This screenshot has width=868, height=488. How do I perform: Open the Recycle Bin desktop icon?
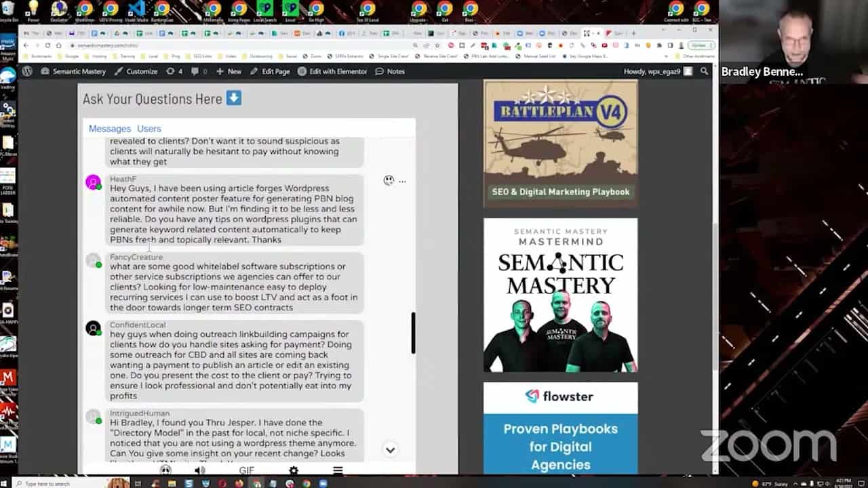pos(7,11)
